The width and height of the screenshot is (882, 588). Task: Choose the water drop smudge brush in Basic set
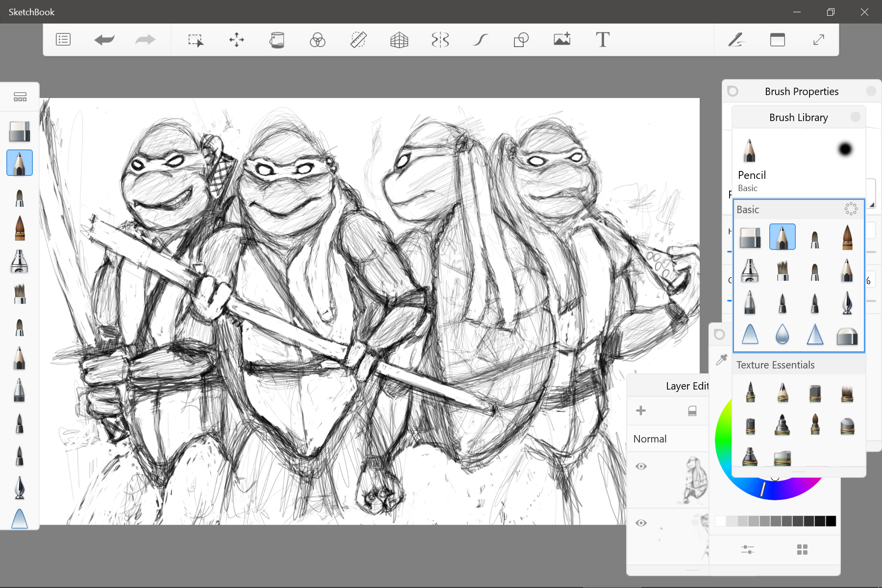pyautogui.click(x=783, y=334)
